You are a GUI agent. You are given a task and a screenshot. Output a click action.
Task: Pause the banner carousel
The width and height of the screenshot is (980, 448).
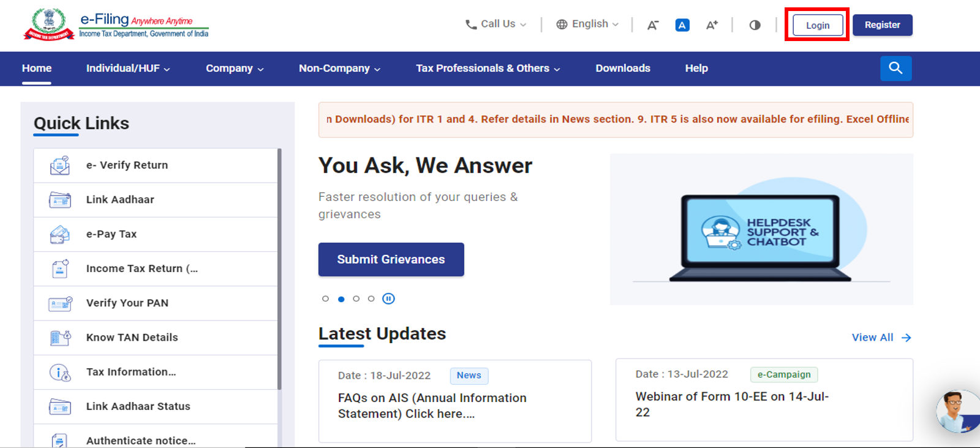[388, 298]
